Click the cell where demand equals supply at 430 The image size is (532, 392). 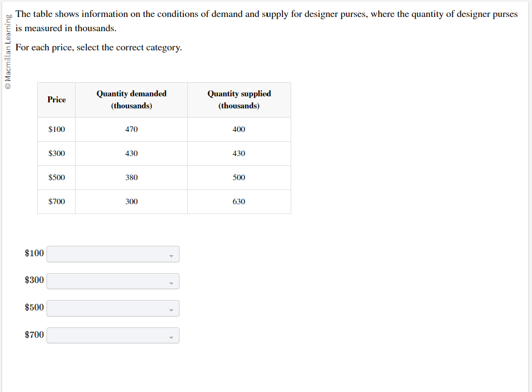point(131,153)
